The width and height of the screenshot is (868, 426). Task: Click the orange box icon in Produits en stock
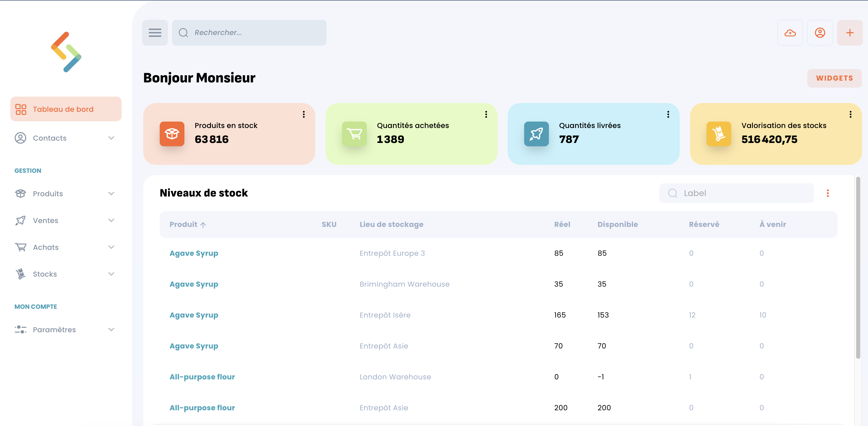click(x=172, y=134)
